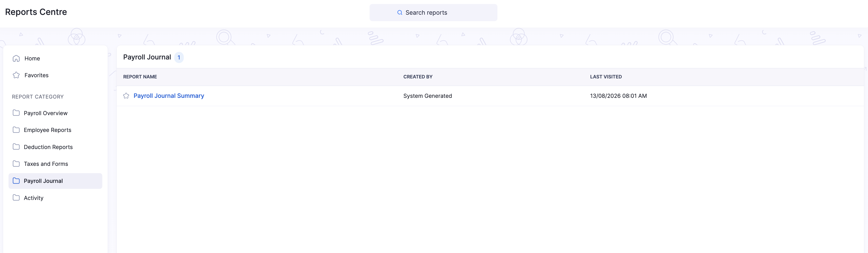Viewport: 868px width, 253px height.
Task: Click the Employee Reports folder icon
Action: coord(16,130)
